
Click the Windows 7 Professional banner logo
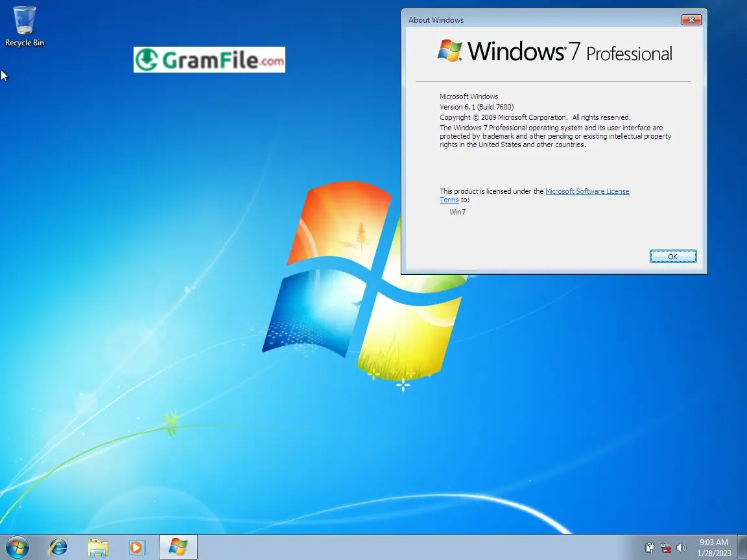coord(554,52)
